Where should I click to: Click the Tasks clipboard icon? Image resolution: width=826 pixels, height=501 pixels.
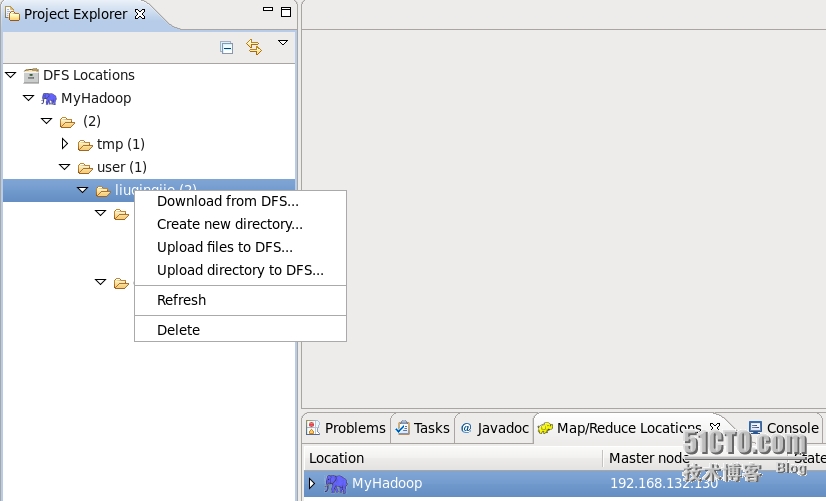pyautogui.click(x=402, y=428)
